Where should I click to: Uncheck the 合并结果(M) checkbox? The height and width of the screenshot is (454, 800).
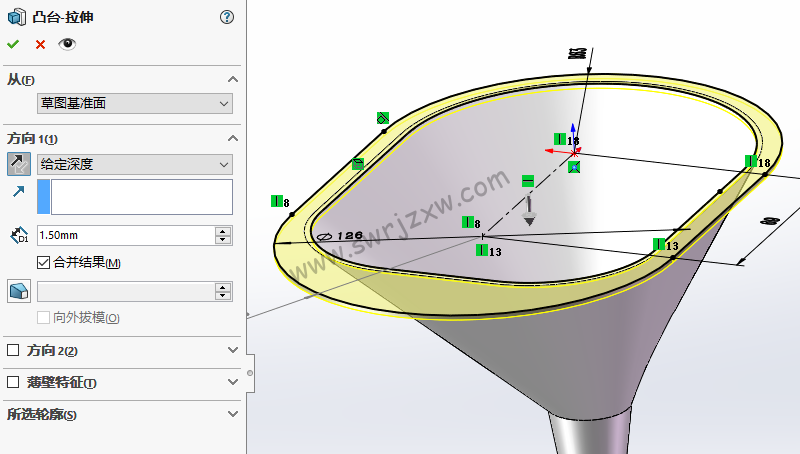pos(43,263)
